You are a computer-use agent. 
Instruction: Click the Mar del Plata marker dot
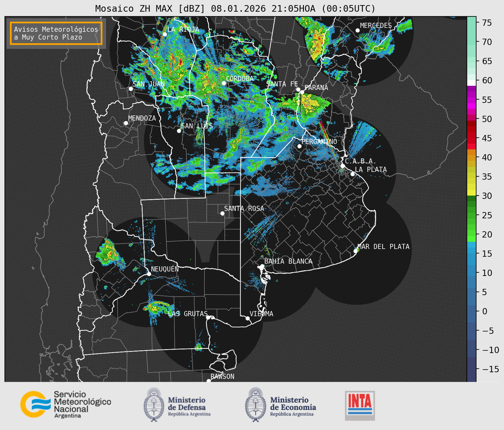pyautogui.click(x=356, y=251)
